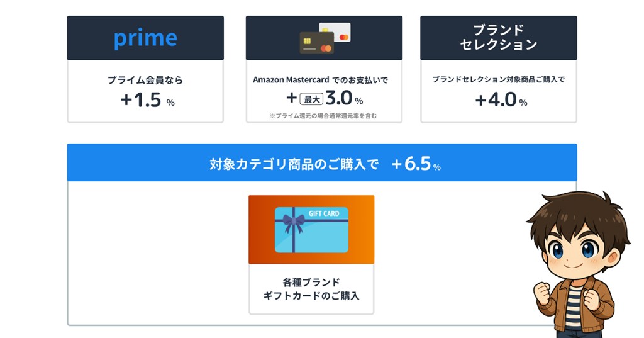Click the プライム会員なら text
644x338 pixels.
click(x=145, y=80)
